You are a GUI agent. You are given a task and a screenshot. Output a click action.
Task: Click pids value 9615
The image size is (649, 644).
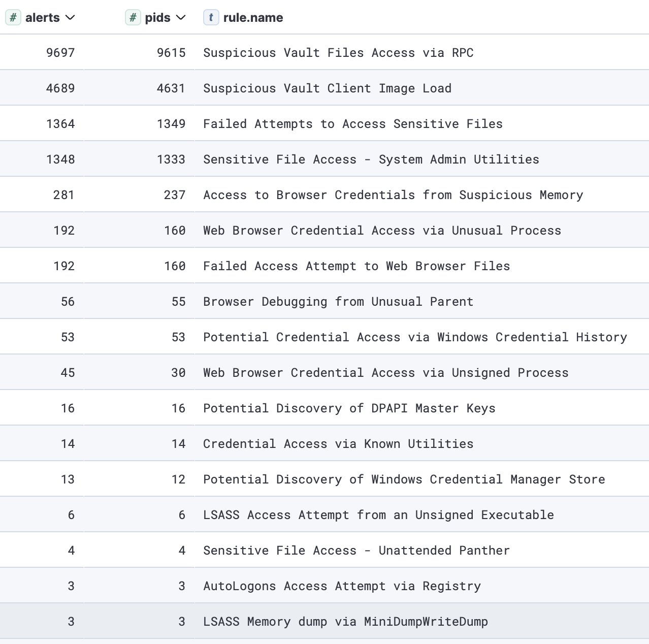(171, 53)
